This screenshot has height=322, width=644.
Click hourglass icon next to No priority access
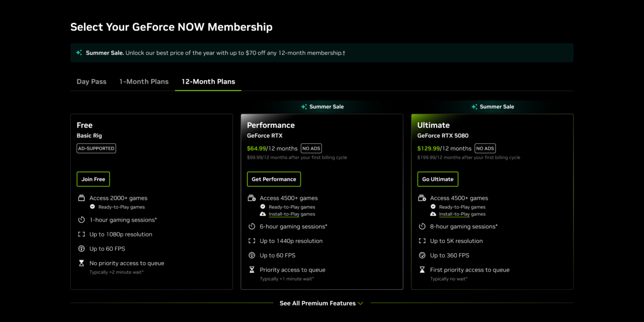[82, 263]
